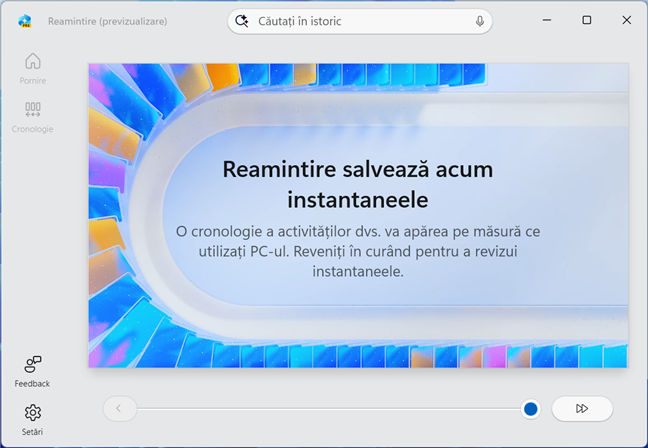Click the AI search sparkle icon
The image size is (648, 448).
coord(242,21)
